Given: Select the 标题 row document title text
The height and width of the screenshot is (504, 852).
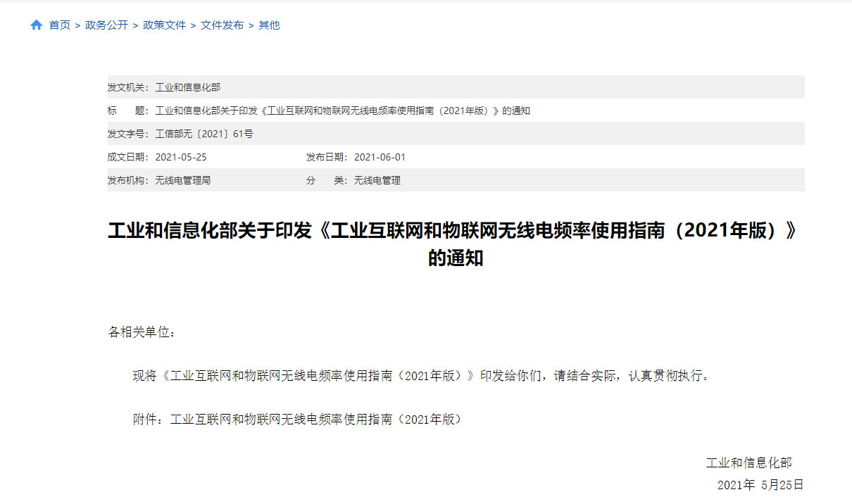Looking at the screenshot, I should coord(342,111).
